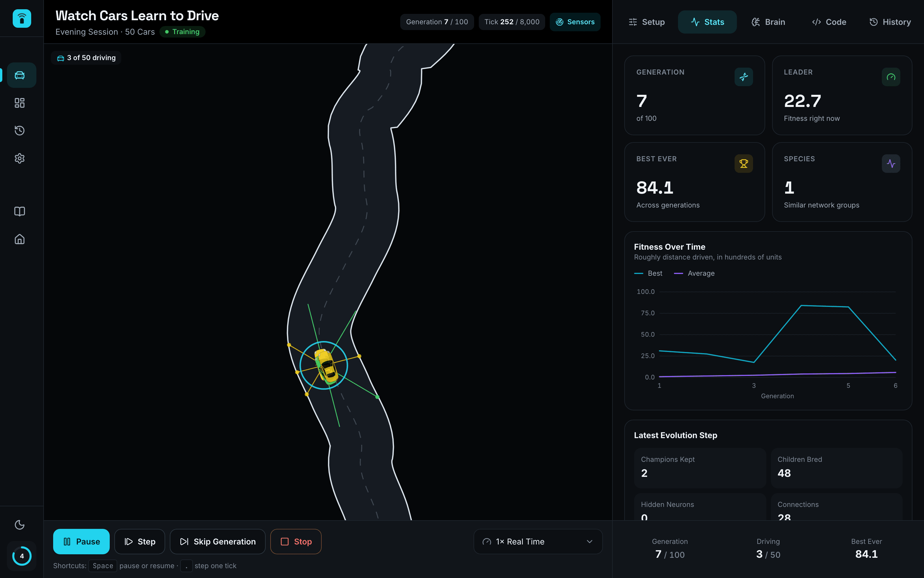Switch to the Code tab

coord(829,22)
